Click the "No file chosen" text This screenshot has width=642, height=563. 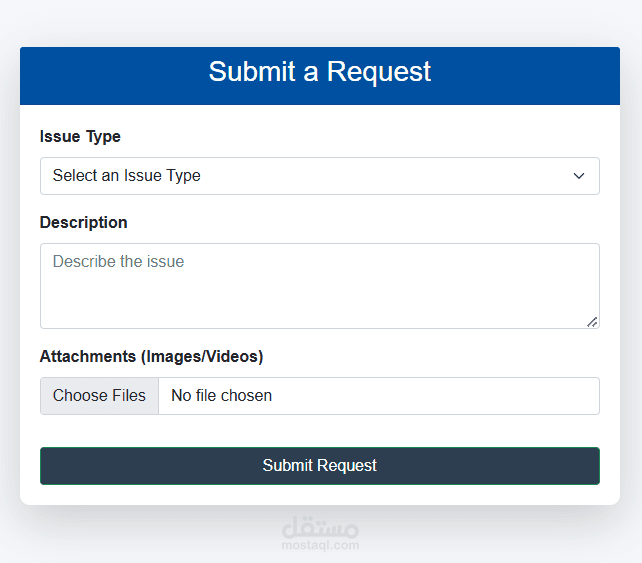[221, 396]
